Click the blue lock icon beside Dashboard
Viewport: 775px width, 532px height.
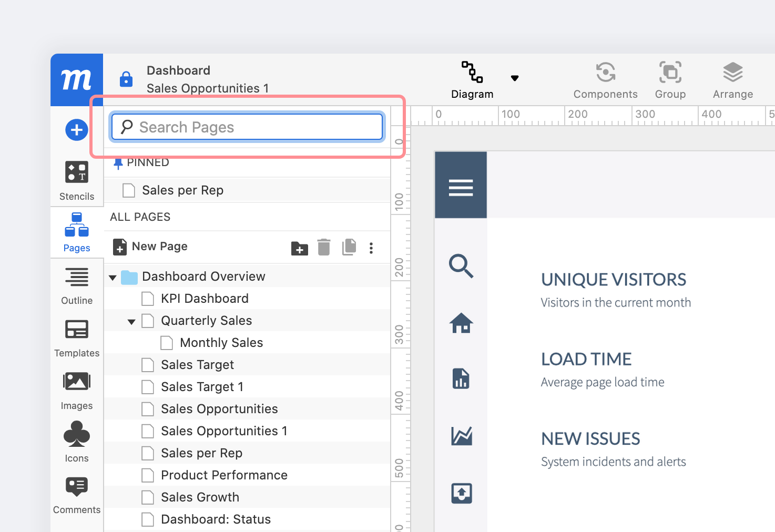(x=126, y=79)
